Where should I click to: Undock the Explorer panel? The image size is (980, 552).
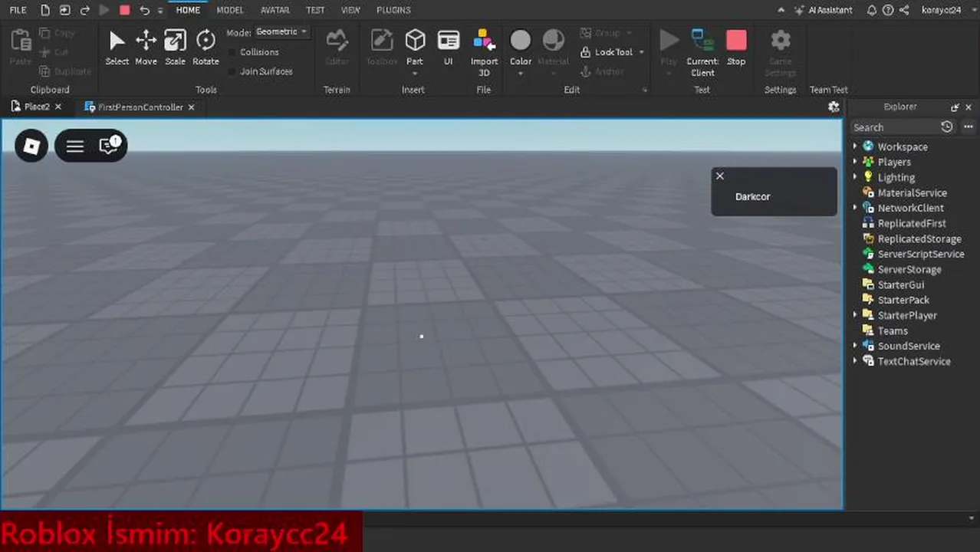[955, 107]
